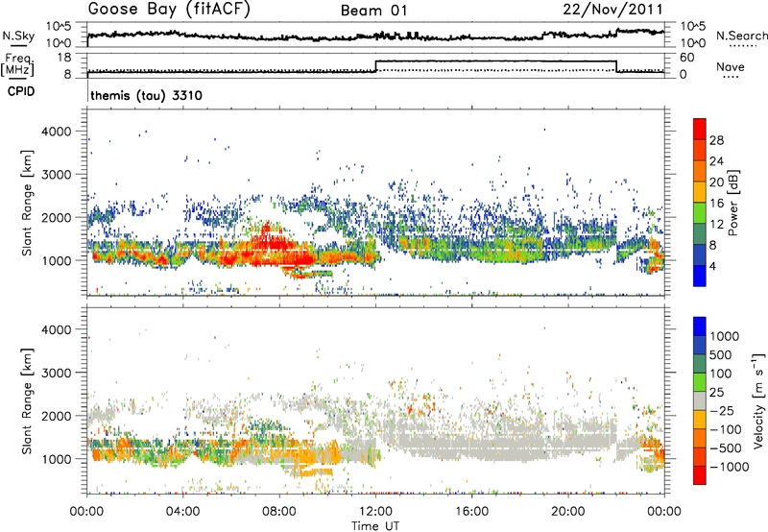Select the "Freq. [MHz]" axis label
This screenshot has height=532, width=768.
(x=17, y=64)
